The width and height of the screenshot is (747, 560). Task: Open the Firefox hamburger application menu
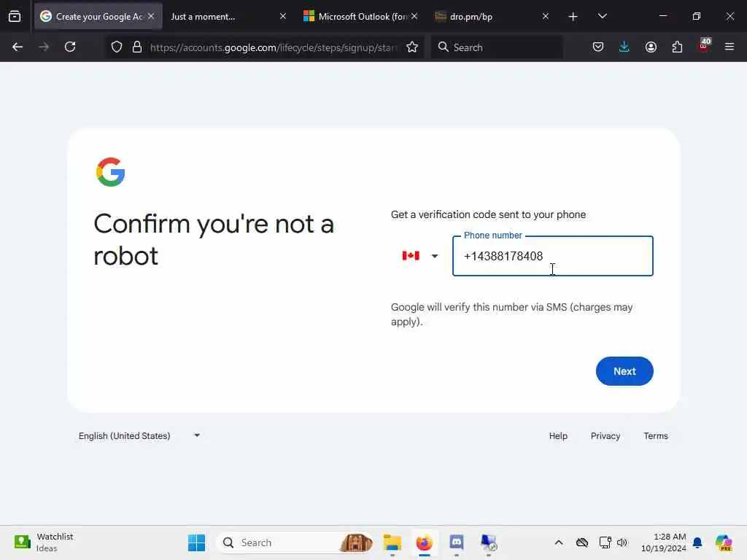pyautogui.click(x=729, y=47)
